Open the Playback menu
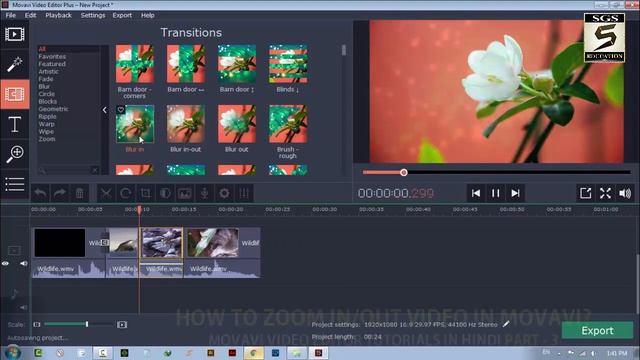The height and width of the screenshot is (360, 640). pyautogui.click(x=58, y=15)
